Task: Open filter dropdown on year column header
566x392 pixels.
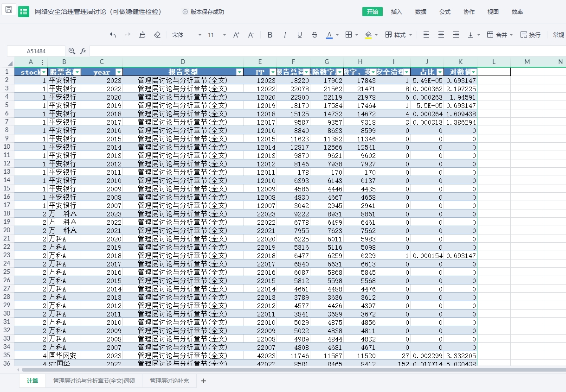Action: pos(119,72)
